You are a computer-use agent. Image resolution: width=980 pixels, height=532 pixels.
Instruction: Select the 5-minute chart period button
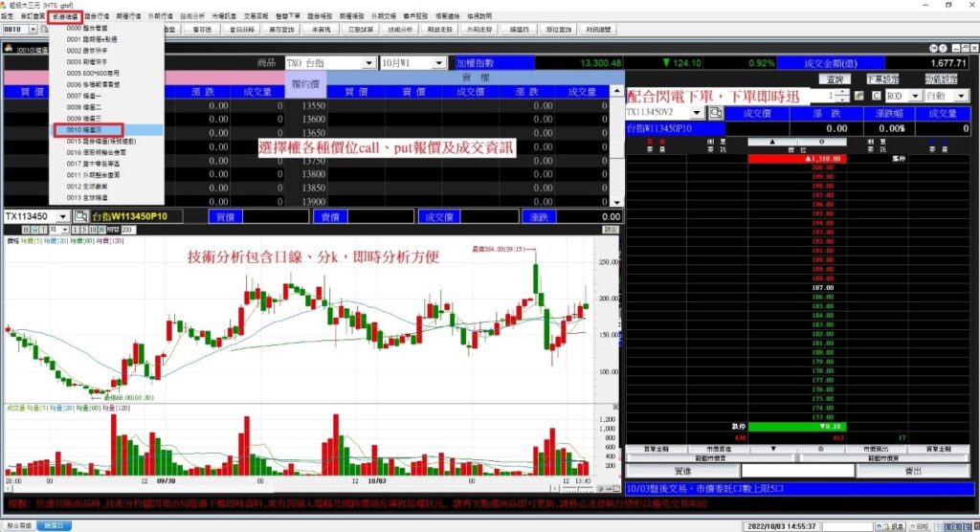click(84, 230)
